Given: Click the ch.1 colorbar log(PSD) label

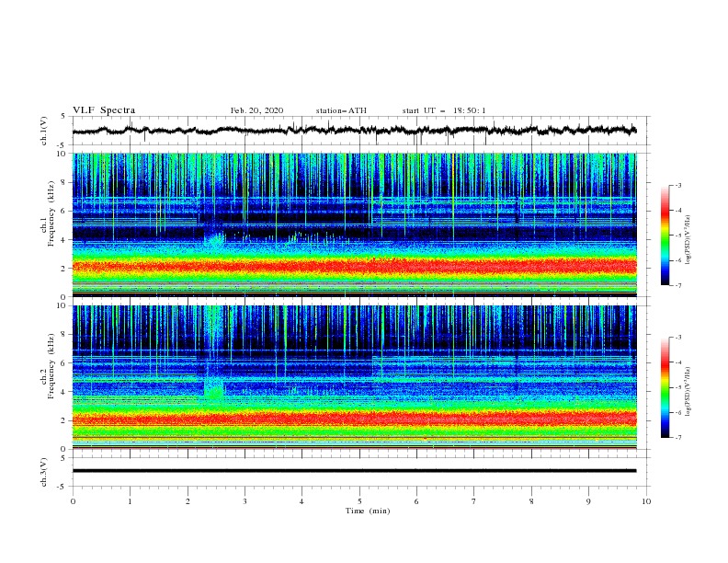Looking at the screenshot, I should point(688,240).
